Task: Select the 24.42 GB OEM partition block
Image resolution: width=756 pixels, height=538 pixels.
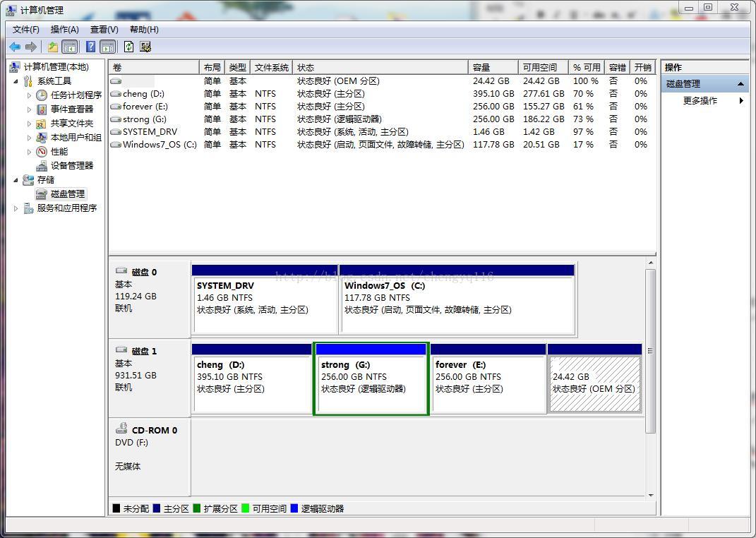Action: (x=595, y=378)
